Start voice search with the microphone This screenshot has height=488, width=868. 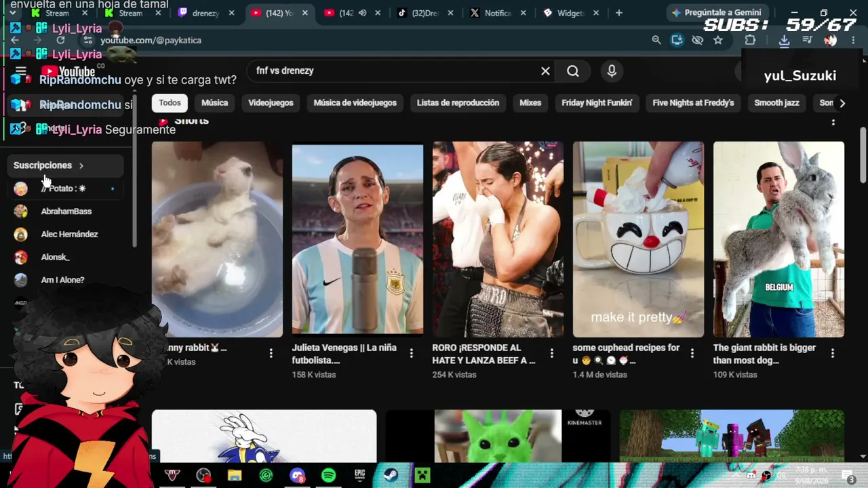[612, 71]
